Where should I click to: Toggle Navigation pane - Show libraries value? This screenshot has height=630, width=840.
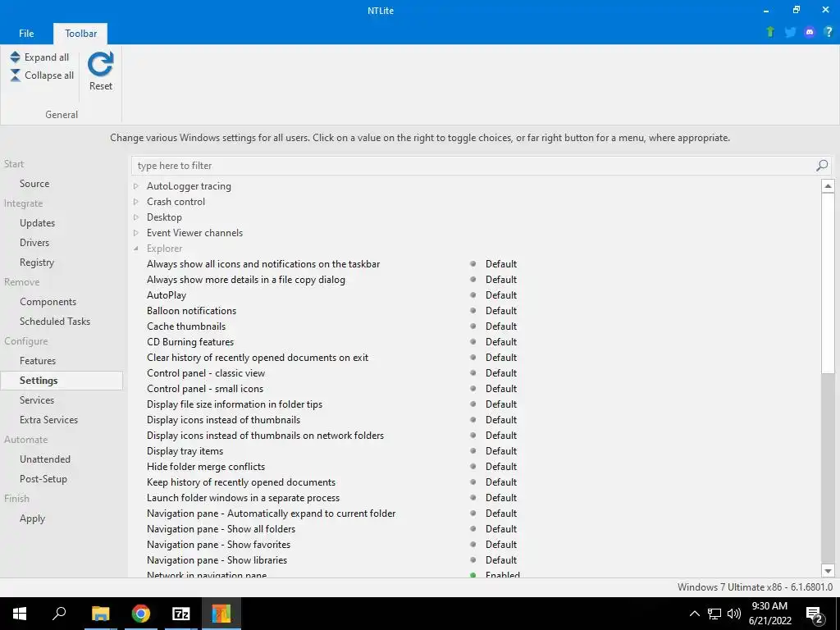coord(501,559)
